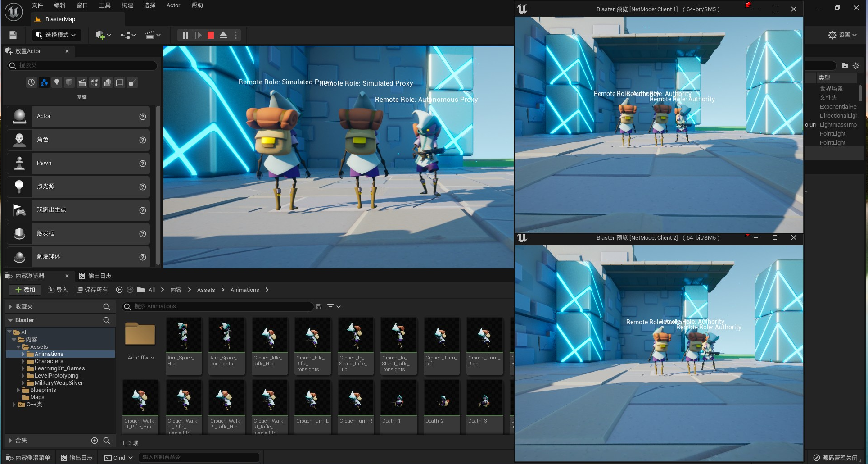Select the Cinematic clapperboard category icon
Viewport: 868px width, 464px height.
81,82
